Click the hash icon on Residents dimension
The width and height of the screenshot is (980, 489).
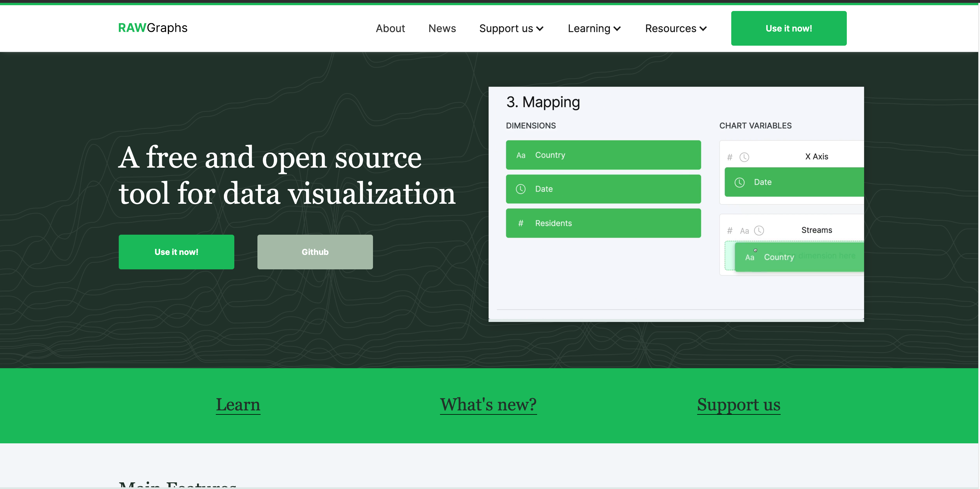pos(520,223)
